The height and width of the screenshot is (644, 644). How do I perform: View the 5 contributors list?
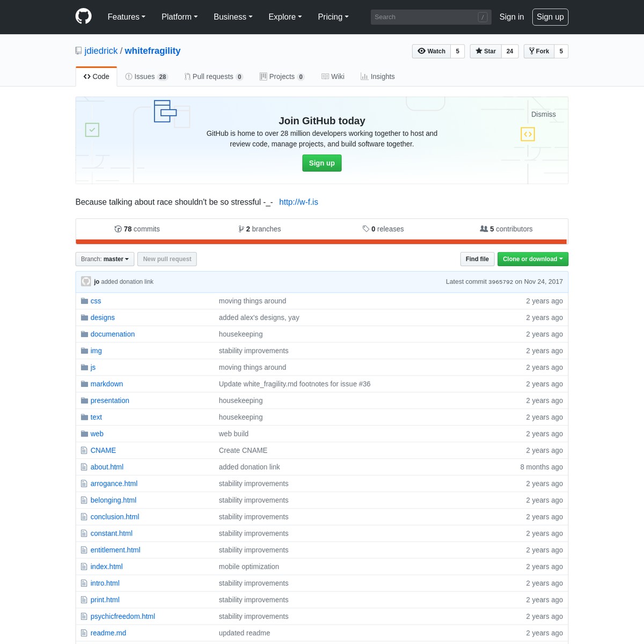pyautogui.click(x=506, y=229)
